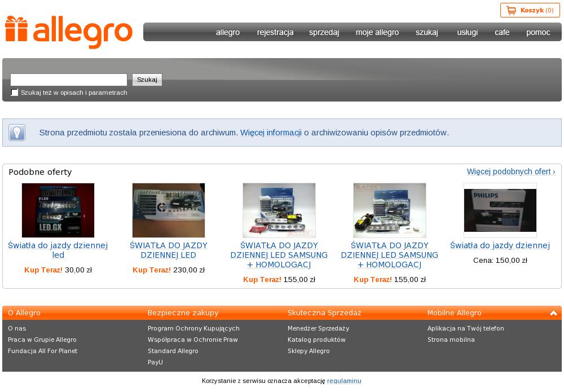Open the pomoc menu item
Image resolution: width=564 pixels, height=392 pixels.
537,32
